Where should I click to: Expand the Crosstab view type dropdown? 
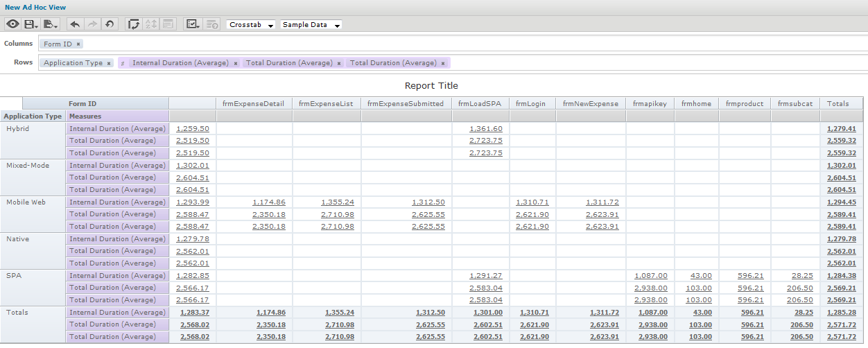point(251,25)
